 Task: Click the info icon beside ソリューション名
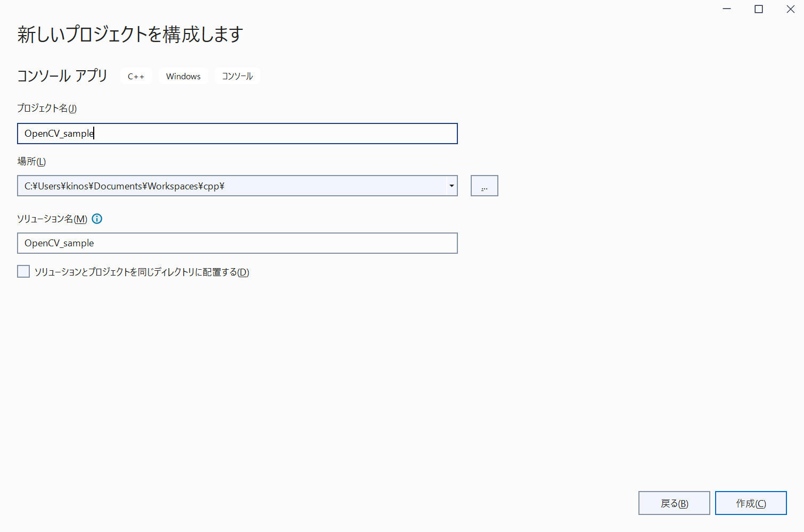coord(97,219)
